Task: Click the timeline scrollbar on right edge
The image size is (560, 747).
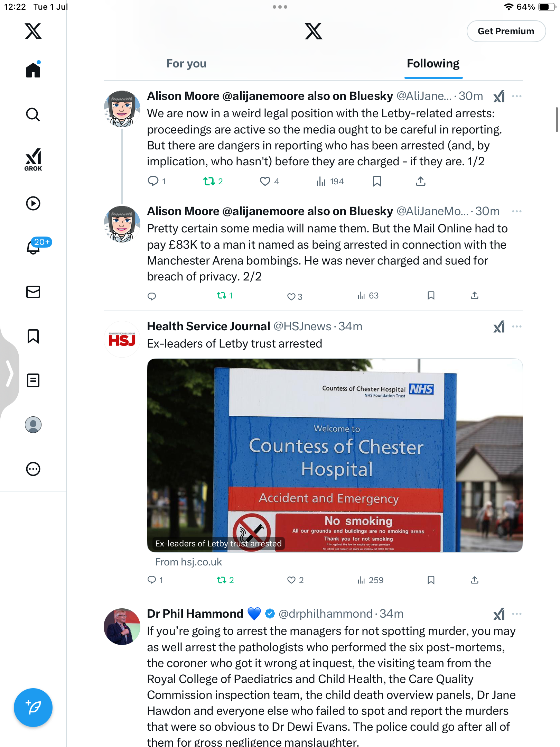Action: [557, 120]
